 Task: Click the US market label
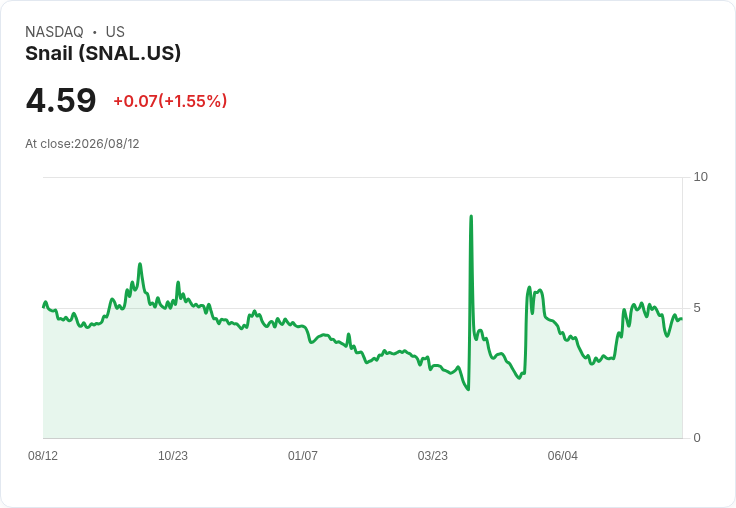tap(115, 32)
